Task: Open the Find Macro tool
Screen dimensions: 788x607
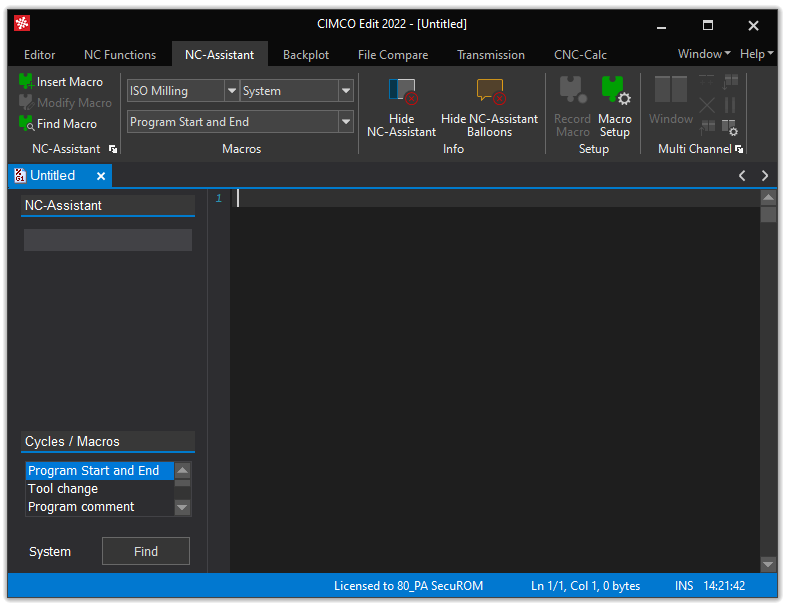Action: (58, 124)
